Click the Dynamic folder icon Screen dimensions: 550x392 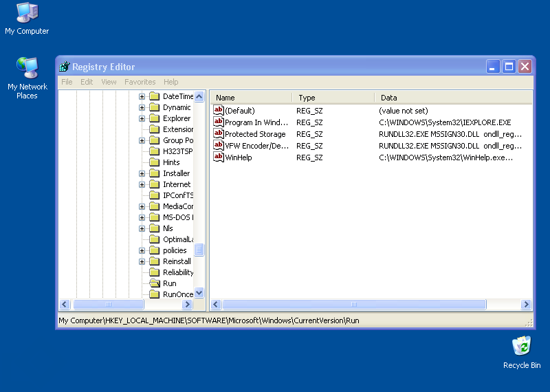click(x=154, y=107)
